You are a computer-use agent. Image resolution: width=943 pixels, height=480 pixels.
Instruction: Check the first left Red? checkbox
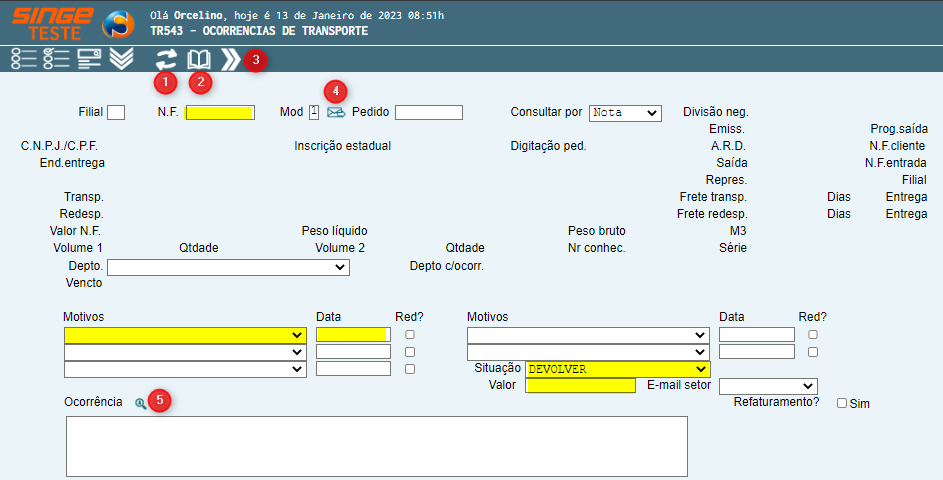(410, 334)
